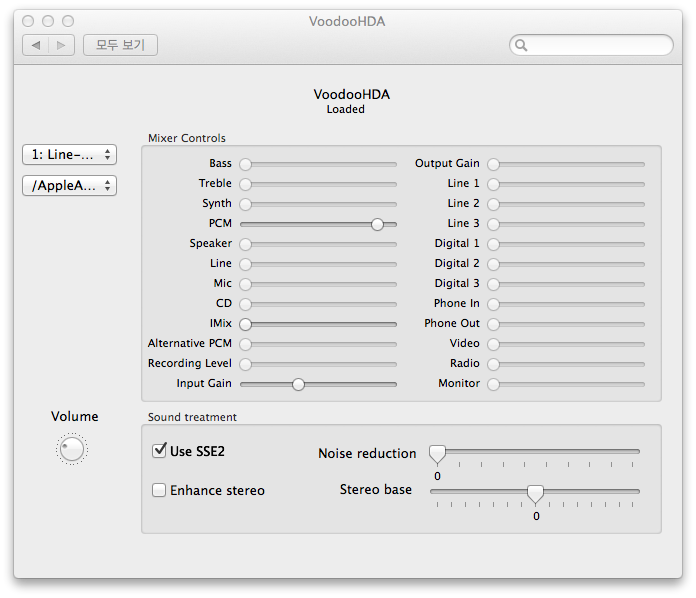Click the Digital 2 slider thumb
Screen dimensions: 696x598
click(493, 264)
